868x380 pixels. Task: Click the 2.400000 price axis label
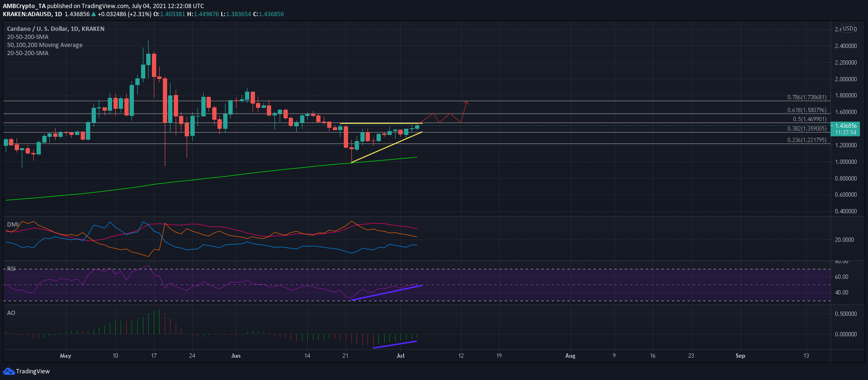click(846, 46)
